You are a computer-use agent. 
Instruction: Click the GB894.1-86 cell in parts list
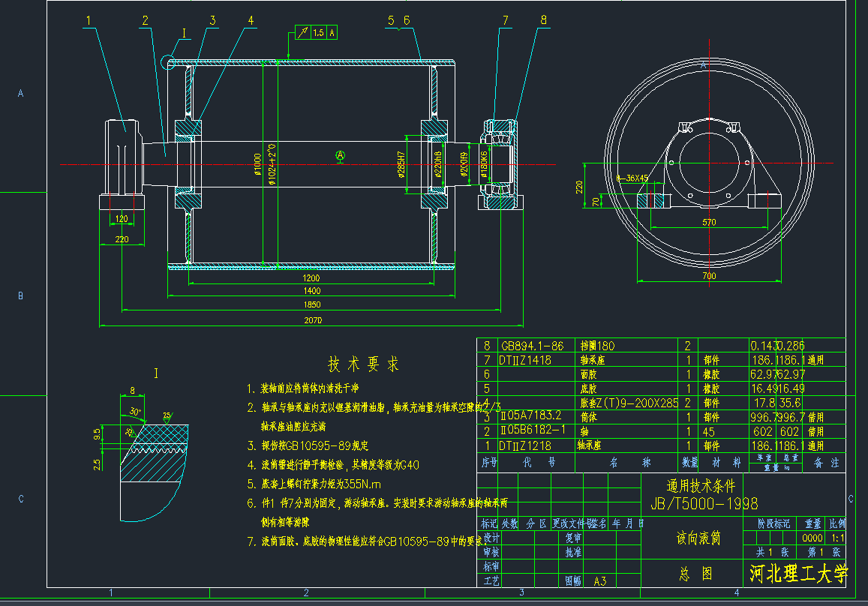[x=532, y=346]
